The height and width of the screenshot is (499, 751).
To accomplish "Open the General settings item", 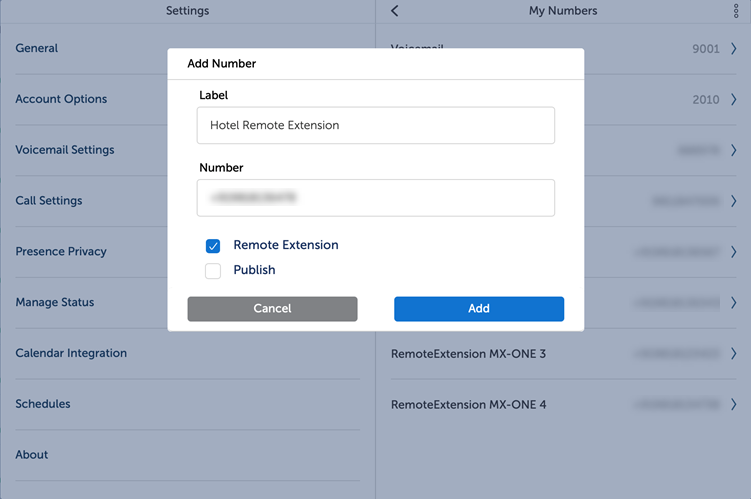I will [x=37, y=48].
